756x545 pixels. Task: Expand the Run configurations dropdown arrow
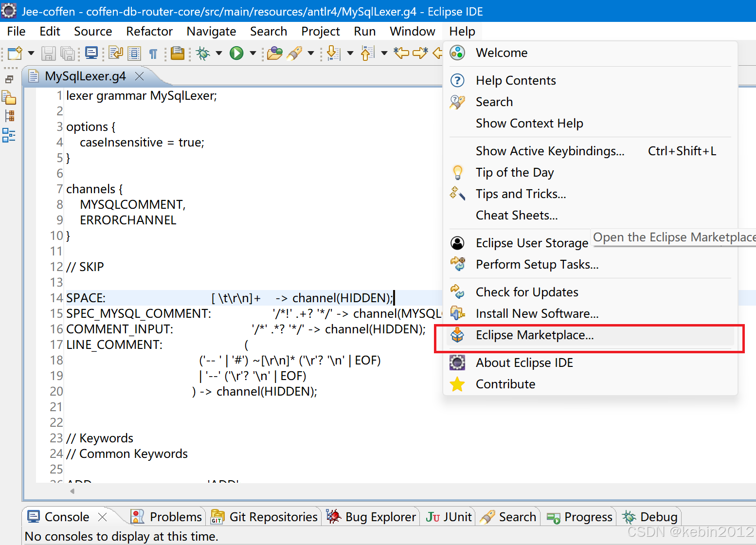click(x=252, y=53)
